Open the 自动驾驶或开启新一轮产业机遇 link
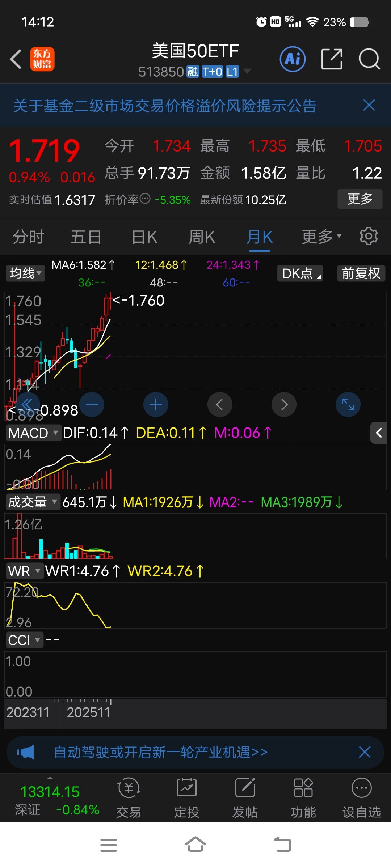 click(161, 753)
